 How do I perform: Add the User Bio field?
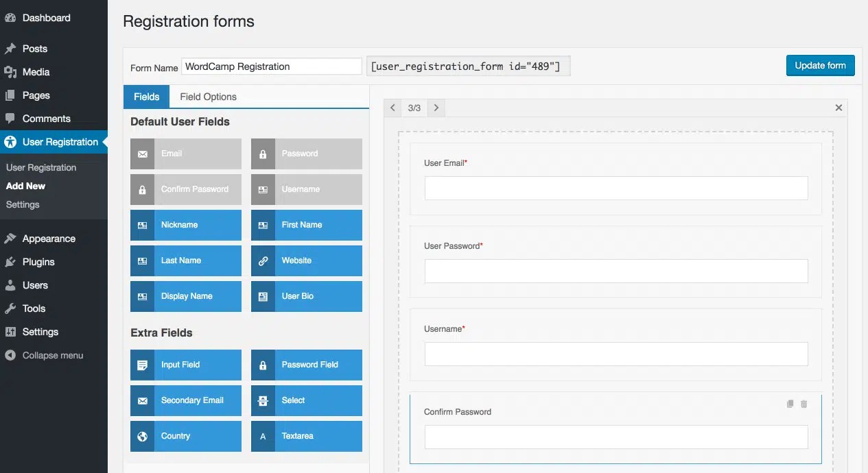coord(306,296)
